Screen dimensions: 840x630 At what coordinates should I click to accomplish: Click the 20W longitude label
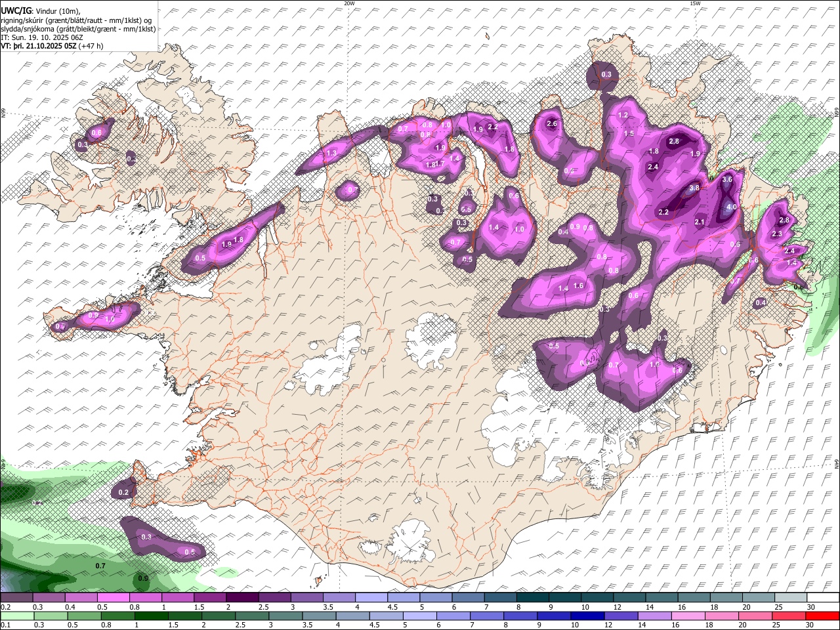[349, 3]
